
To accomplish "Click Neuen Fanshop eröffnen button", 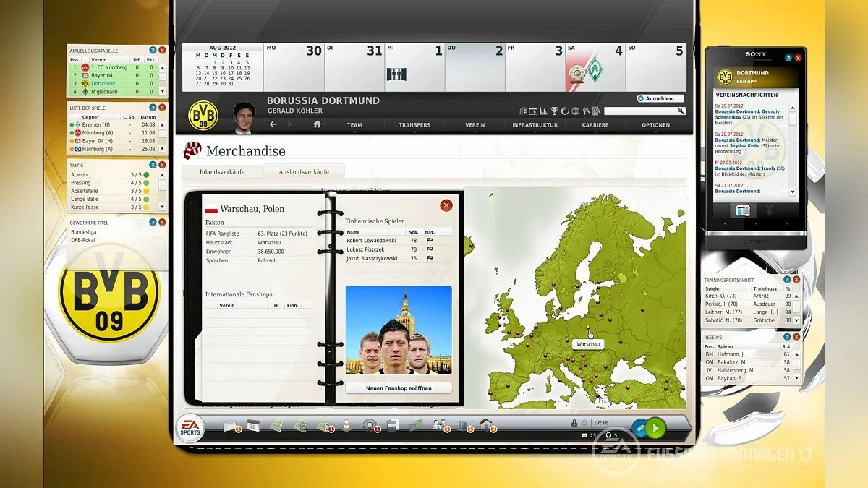I will tap(399, 388).
